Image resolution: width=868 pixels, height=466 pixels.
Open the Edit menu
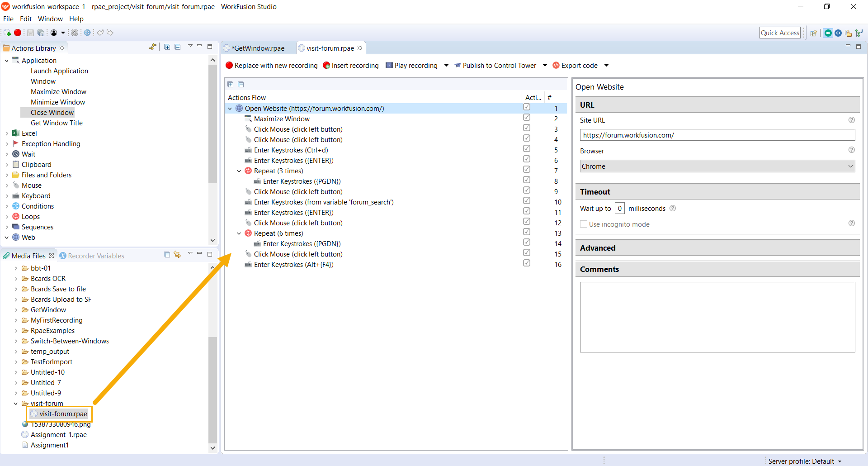tap(26, 19)
